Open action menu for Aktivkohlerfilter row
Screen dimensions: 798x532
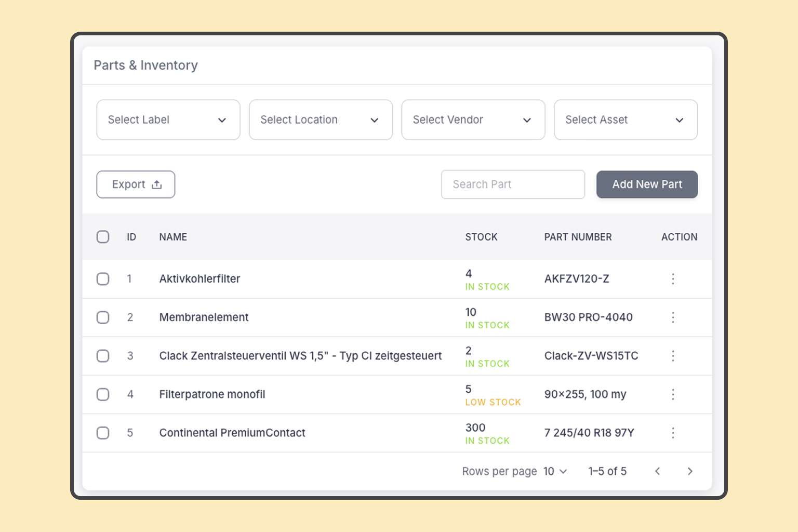673,279
